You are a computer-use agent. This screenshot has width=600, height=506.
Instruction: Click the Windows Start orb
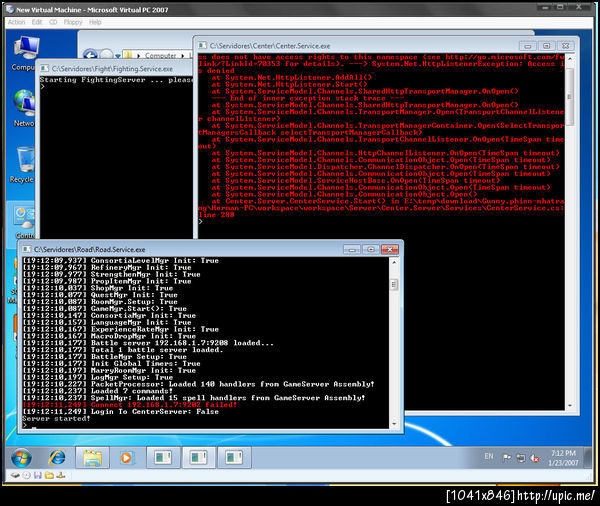tap(21, 458)
